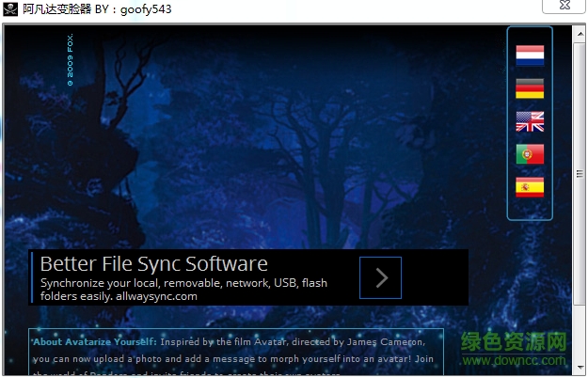Click the vertical © 2009 FOX text
Image resolution: width=588 pixels, height=378 pixels.
pyautogui.click(x=70, y=61)
